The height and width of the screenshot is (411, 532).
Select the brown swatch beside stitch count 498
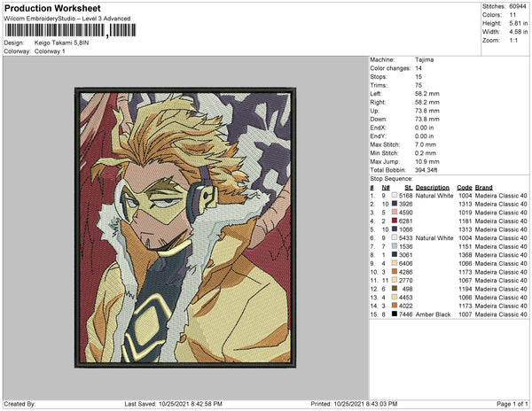pyautogui.click(x=395, y=289)
